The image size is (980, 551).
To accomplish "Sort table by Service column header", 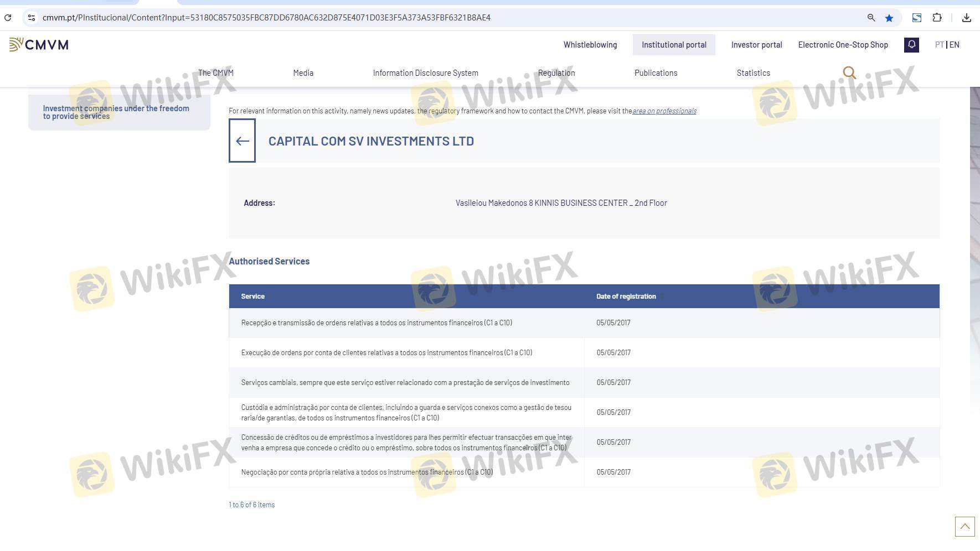I will (252, 297).
